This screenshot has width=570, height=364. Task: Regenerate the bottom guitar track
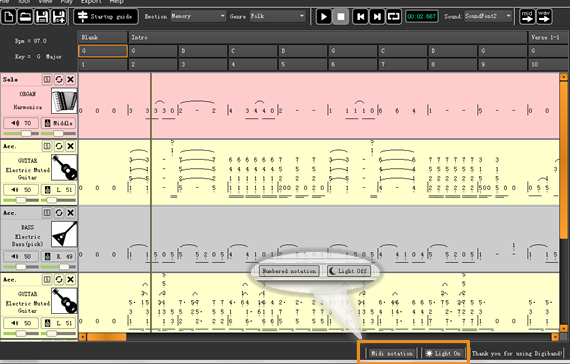point(59,280)
